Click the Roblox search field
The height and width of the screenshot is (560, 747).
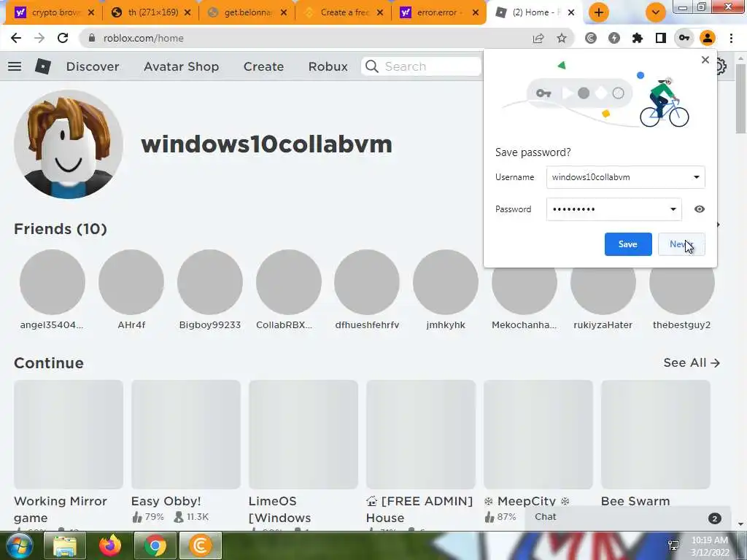[x=421, y=66]
